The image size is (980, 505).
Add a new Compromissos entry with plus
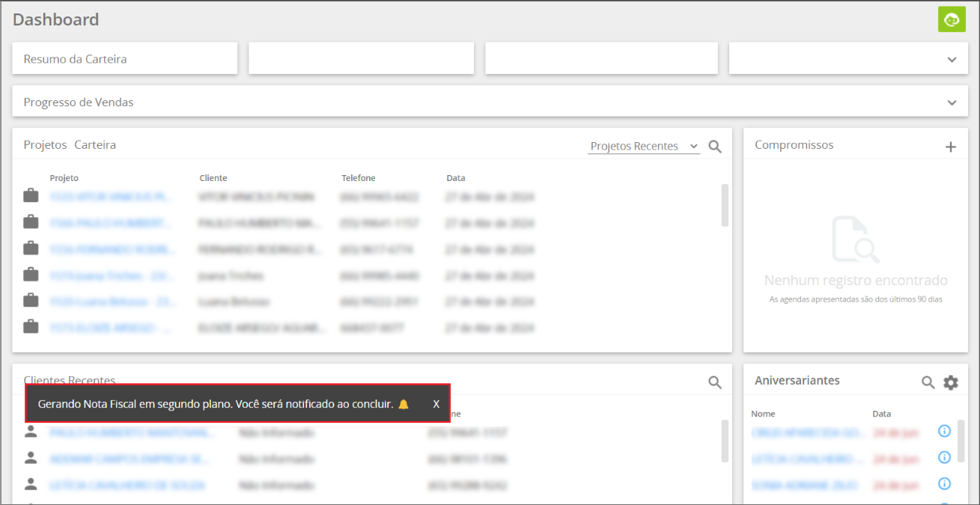[x=950, y=147]
